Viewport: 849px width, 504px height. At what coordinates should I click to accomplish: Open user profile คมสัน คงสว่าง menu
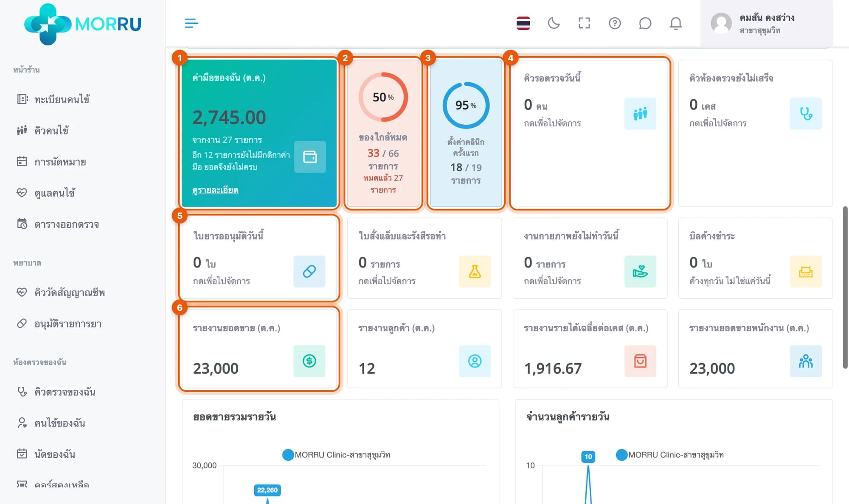[766, 23]
